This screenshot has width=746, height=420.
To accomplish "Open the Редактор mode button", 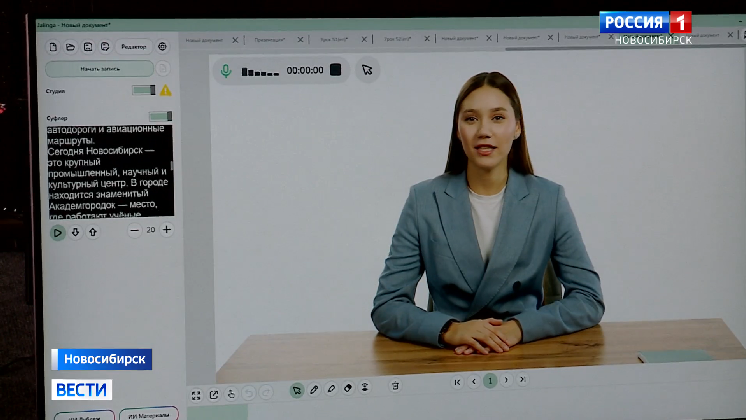I will pos(134,47).
